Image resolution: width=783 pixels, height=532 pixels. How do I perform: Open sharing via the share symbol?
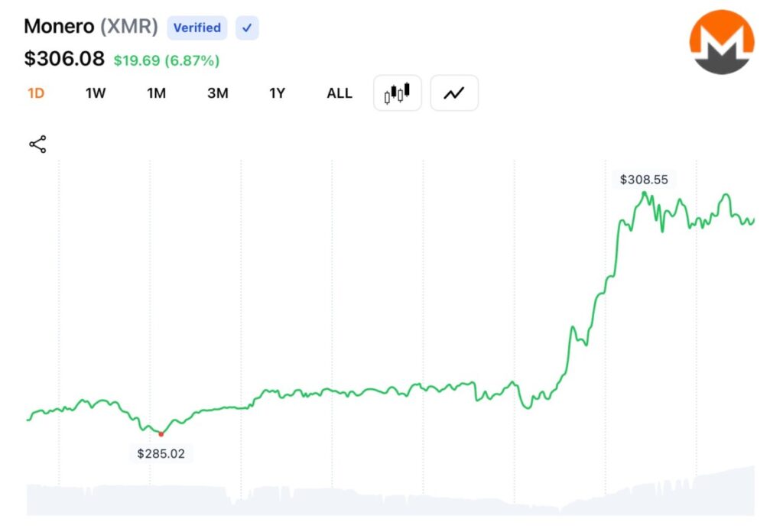pyautogui.click(x=36, y=144)
